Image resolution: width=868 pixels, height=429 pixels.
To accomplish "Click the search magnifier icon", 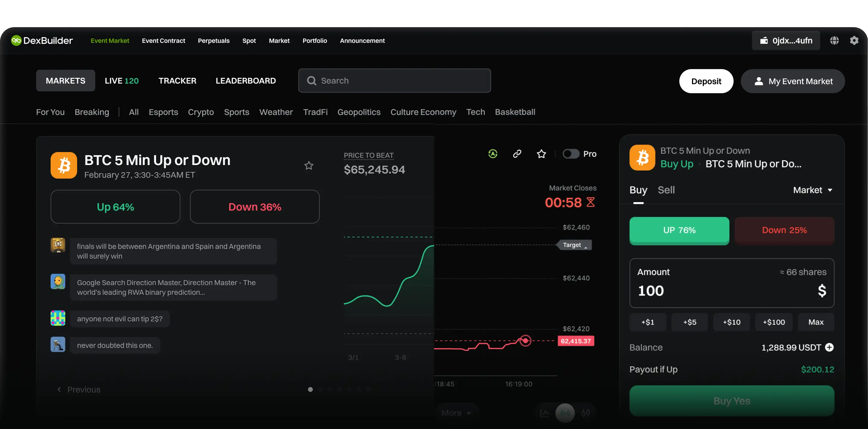I will (312, 81).
